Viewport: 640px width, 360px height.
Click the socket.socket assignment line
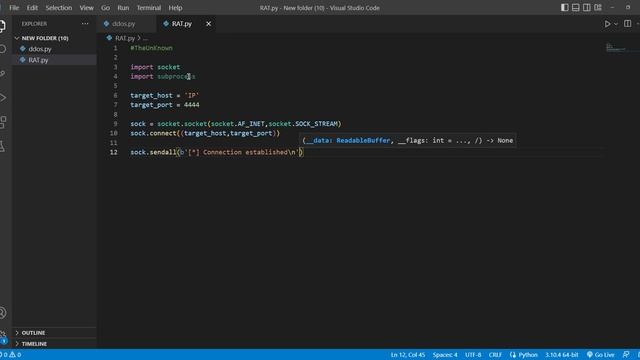tap(236, 124)
